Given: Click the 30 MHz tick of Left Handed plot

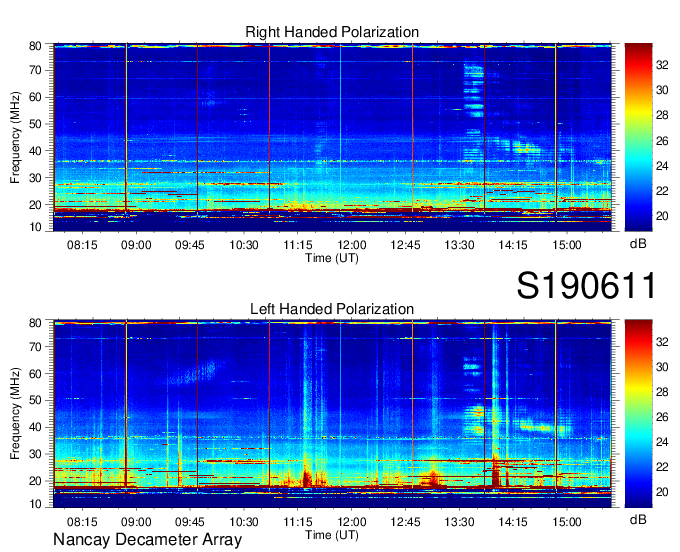Looking at the screenshot, I should [36, 454].
